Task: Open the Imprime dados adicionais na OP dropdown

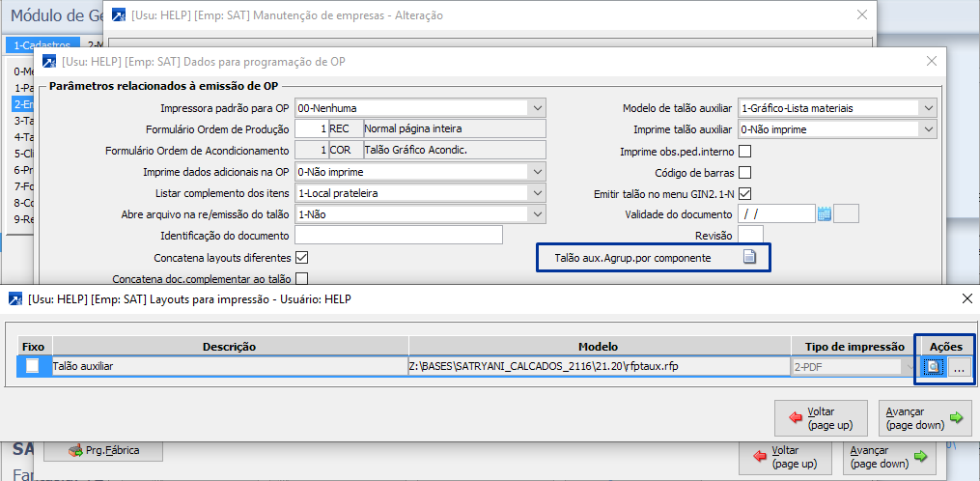Action: [x=538, y=171]
